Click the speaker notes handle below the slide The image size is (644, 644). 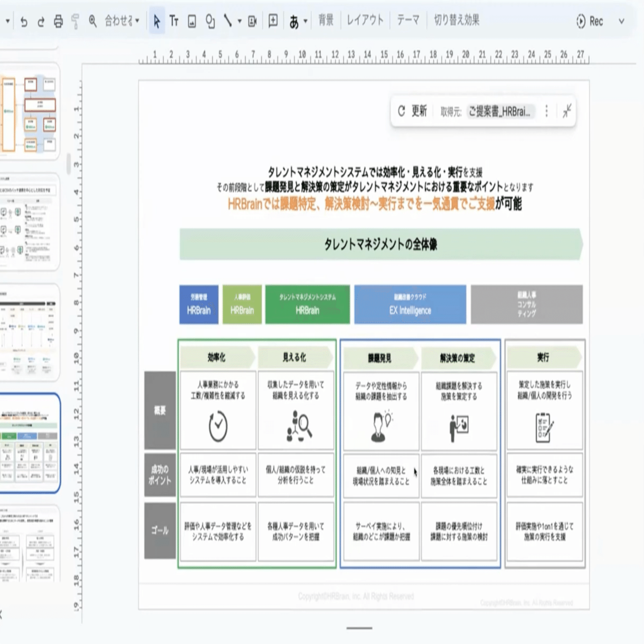tap(359, 628)
